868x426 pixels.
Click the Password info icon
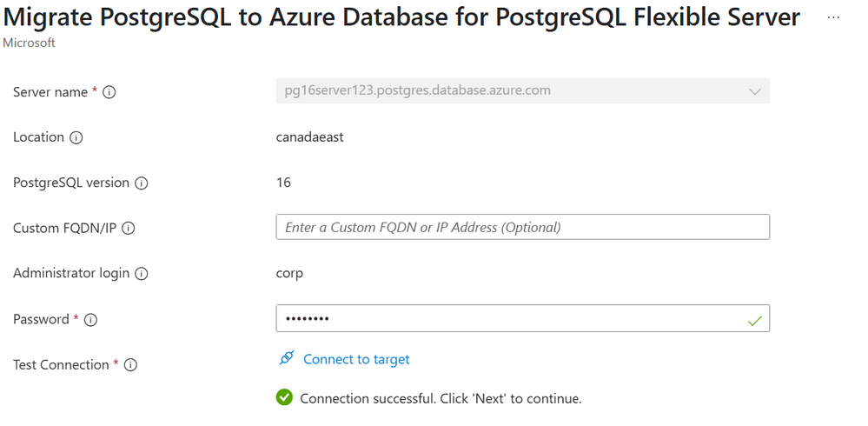[x=90, y=320]
